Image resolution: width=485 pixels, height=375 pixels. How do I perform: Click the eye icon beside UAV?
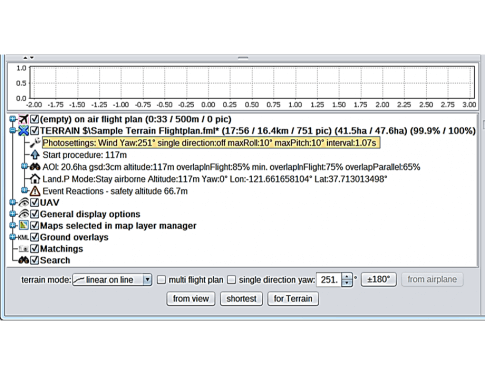(x=23, y=202)
